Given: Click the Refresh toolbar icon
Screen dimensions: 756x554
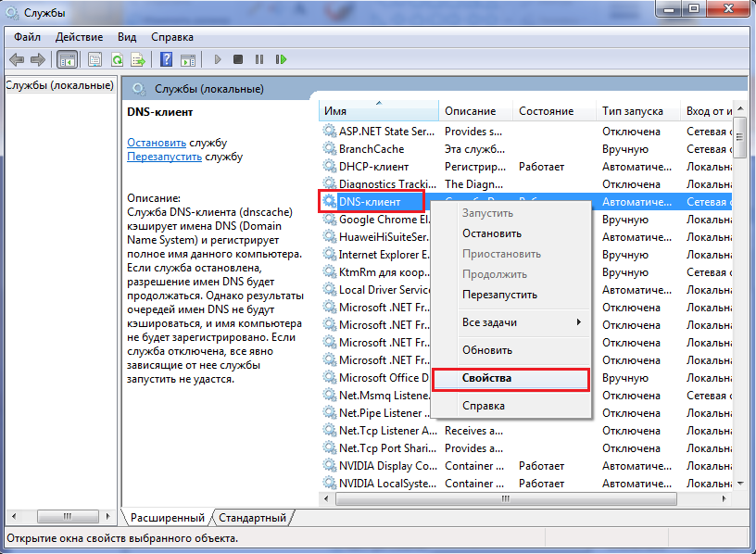Looking at the screenshot, I should [117, 59].
